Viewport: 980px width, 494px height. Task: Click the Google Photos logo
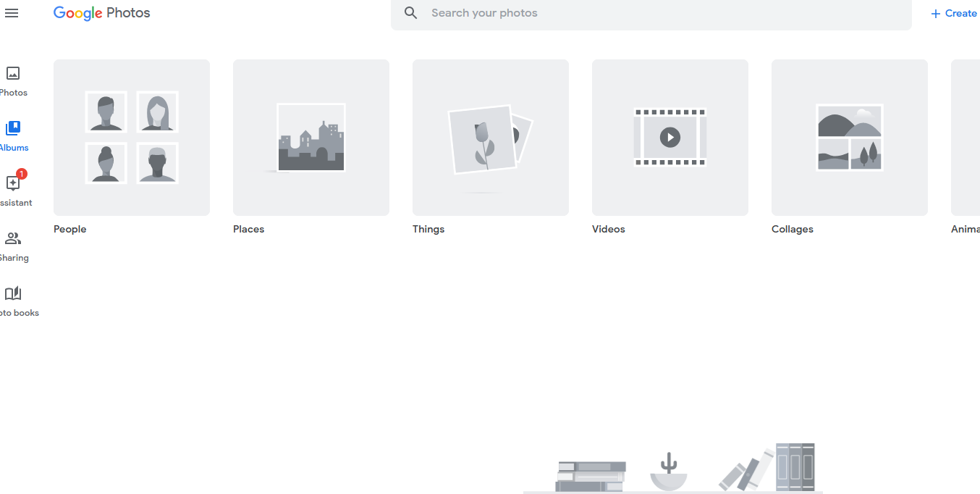click(102, 13)
